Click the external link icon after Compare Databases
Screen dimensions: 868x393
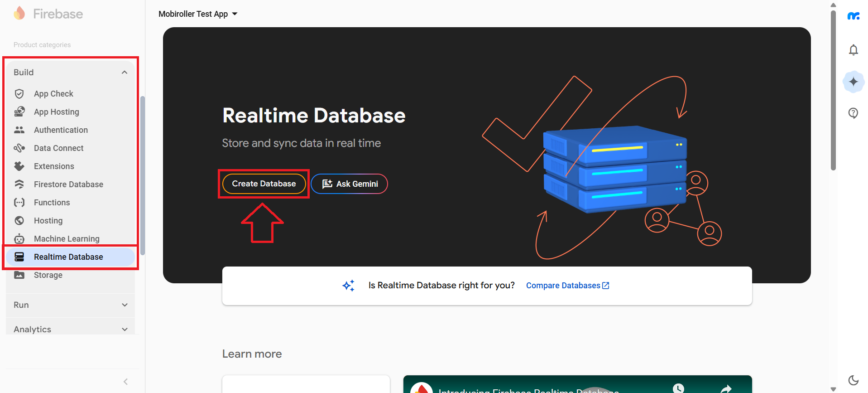tap(606, 286)
